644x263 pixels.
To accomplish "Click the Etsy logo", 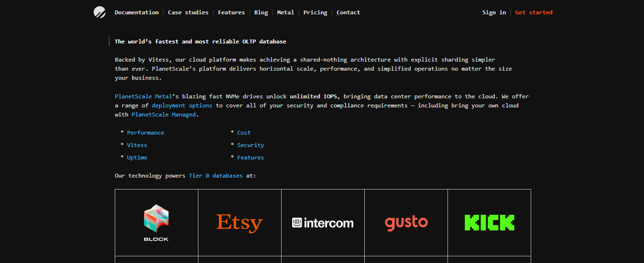I will click(240, 223).
